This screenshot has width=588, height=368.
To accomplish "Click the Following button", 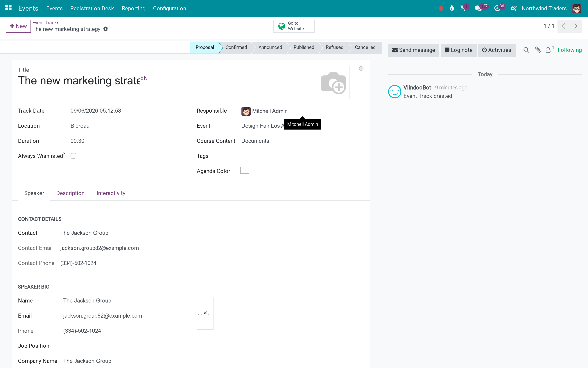I will pyautogui.click(x=570, y=50).
